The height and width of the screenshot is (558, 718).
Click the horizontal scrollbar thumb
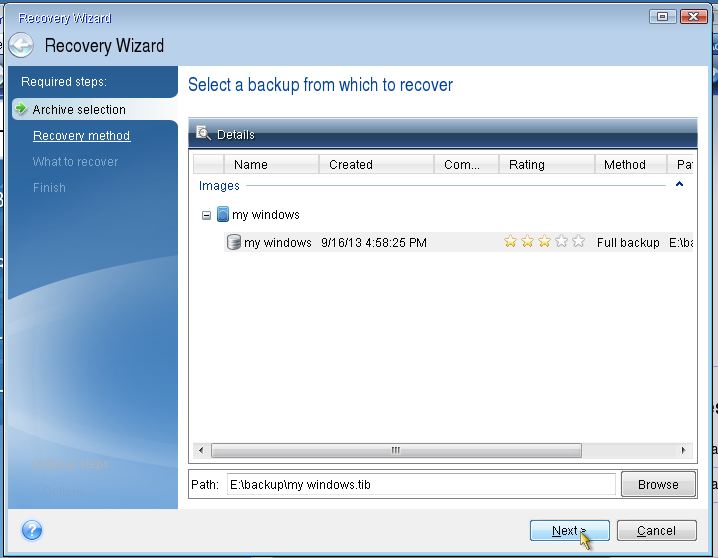(x=396, y=450)
